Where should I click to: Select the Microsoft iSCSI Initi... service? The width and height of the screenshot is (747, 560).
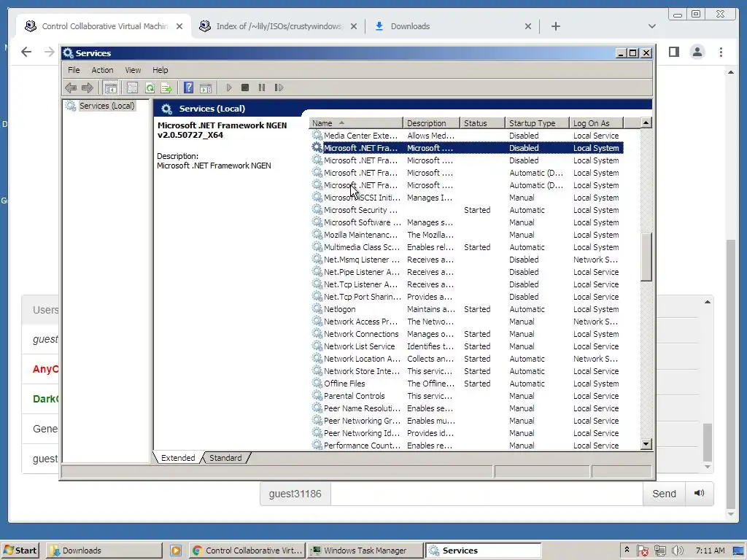tap(467, 198)
